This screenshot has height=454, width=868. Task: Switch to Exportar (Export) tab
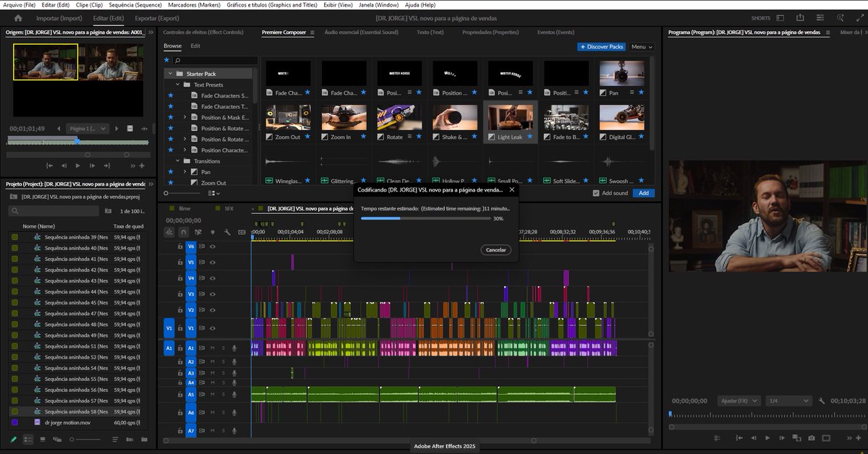tap(157, 18)
